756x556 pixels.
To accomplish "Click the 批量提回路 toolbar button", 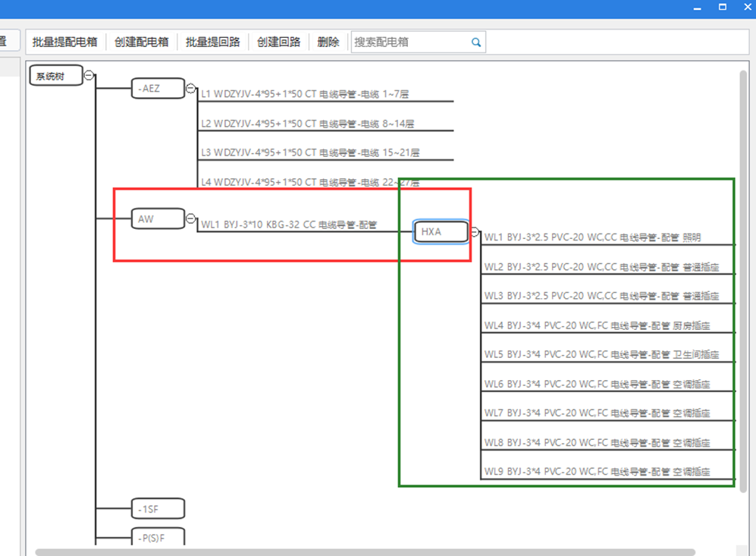I will coord(213,42).
